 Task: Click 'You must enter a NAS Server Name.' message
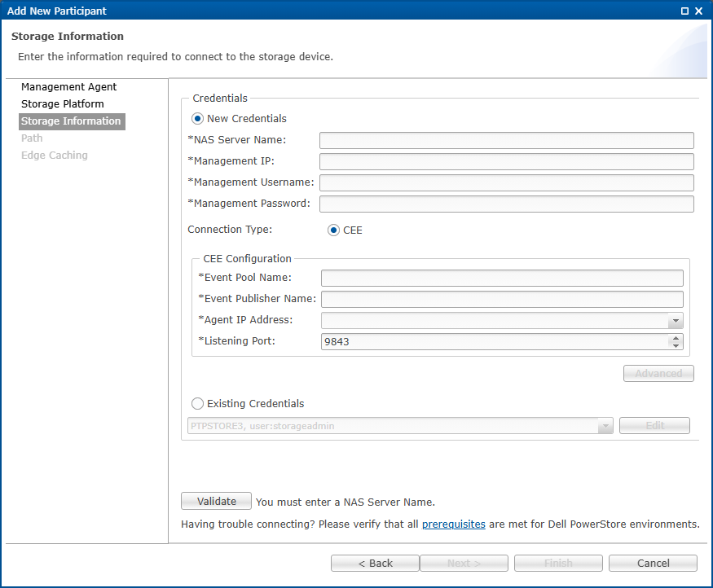(x=345, y=502)
